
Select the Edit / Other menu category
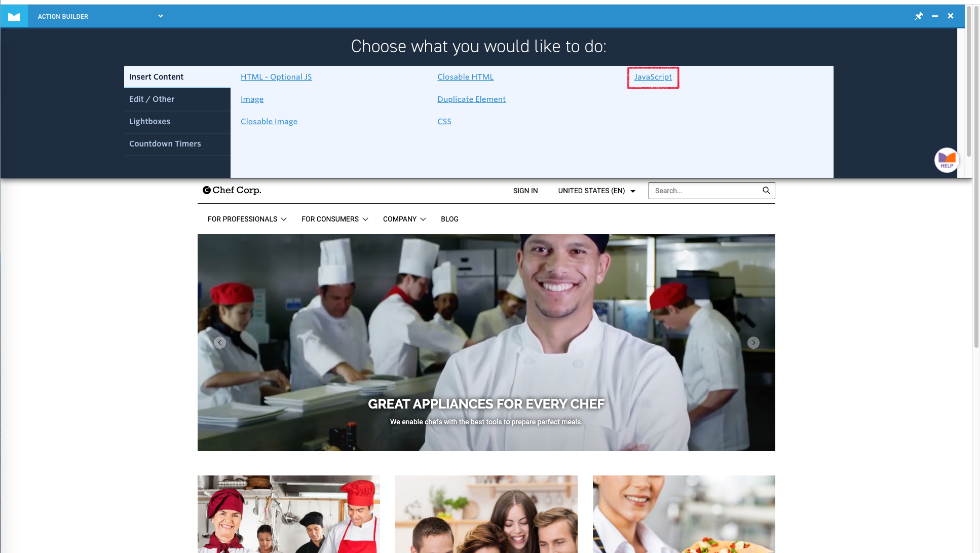[x=152, y=98]
